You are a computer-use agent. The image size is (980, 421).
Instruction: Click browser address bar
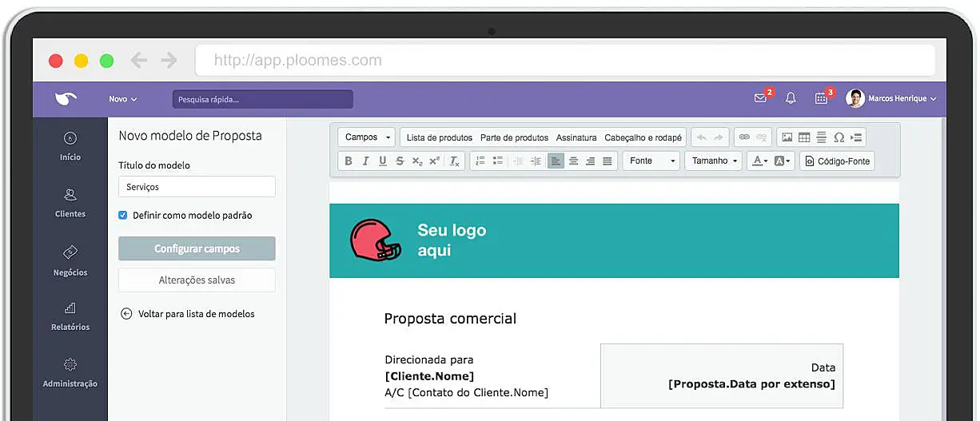565,60
